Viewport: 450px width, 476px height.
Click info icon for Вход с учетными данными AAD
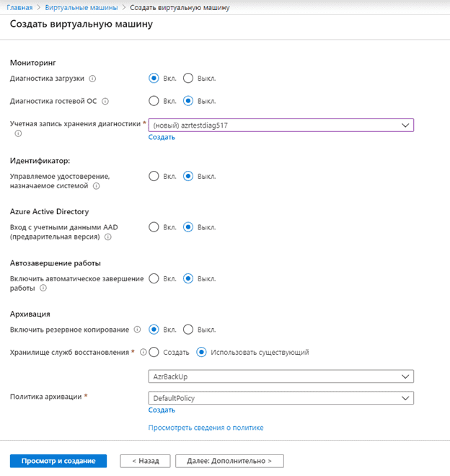(x=107, y=237)
